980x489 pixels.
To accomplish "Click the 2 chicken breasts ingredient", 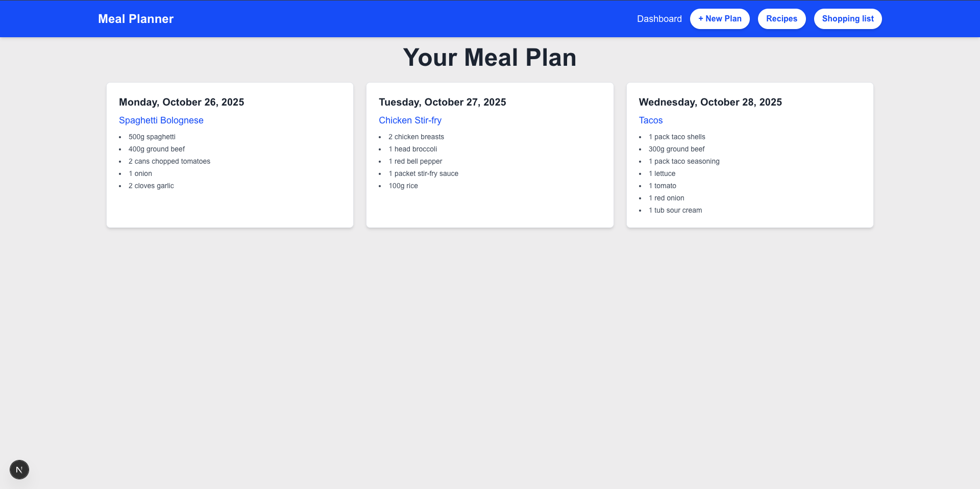I will [x=416, y=137].
